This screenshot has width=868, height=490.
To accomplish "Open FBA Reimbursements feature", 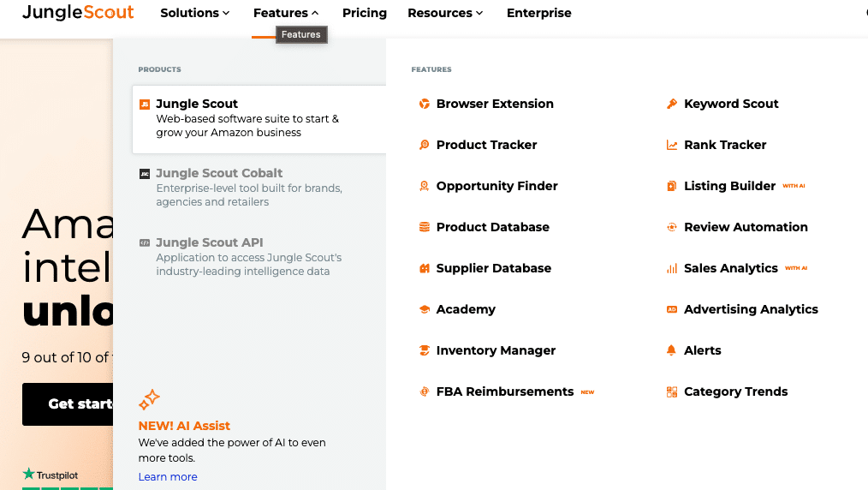I will [505, 391].
